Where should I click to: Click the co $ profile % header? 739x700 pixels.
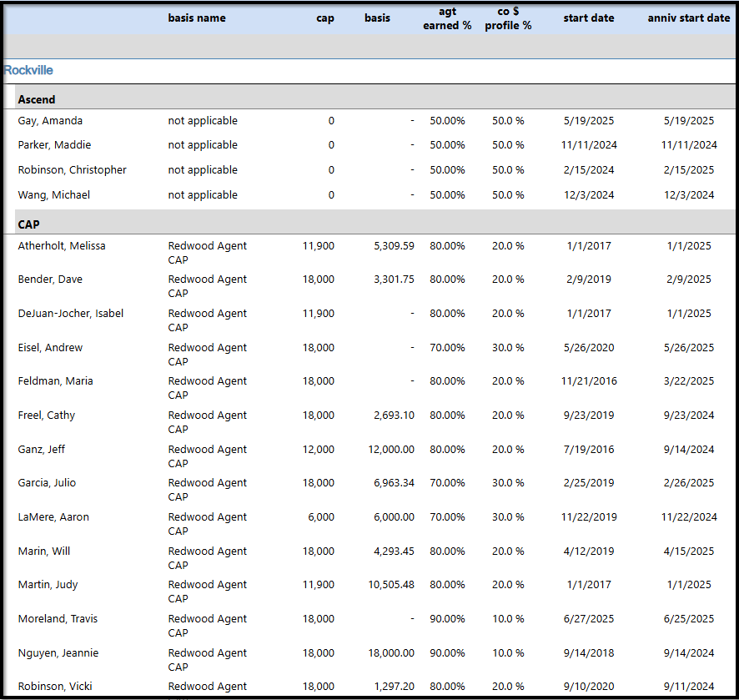[508, 18]
